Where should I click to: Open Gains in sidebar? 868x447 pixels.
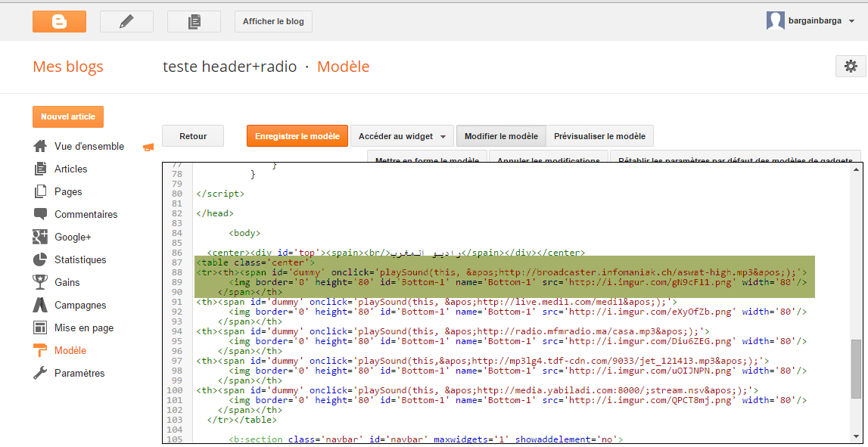67,283
